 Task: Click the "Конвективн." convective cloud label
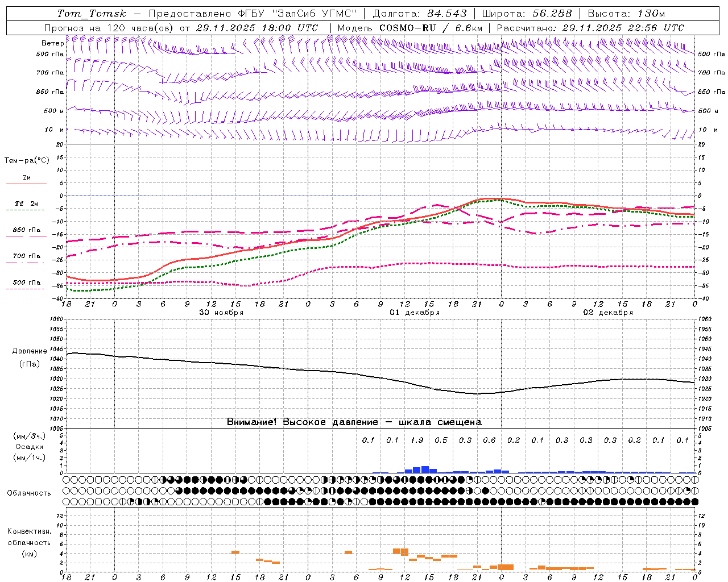click(29, 531)
